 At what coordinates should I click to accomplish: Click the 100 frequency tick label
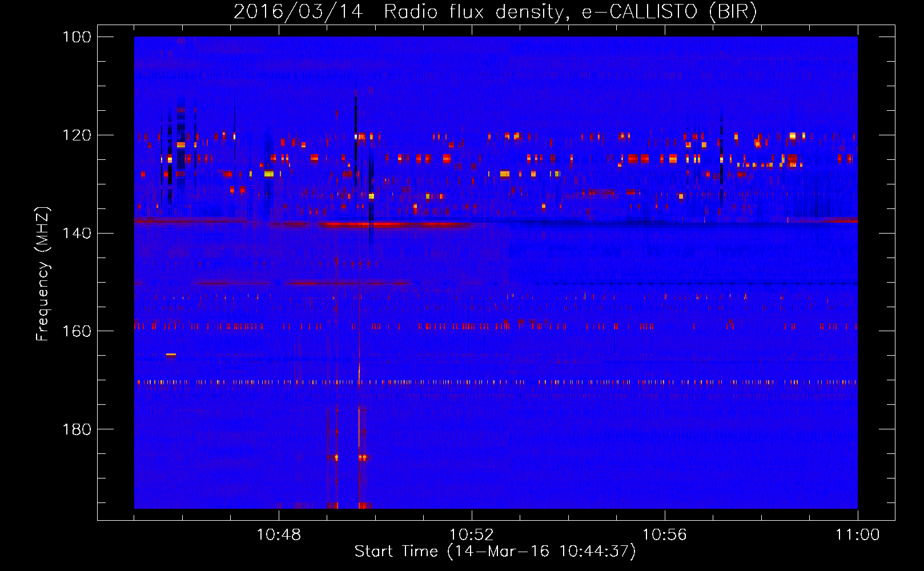[77, 37]
